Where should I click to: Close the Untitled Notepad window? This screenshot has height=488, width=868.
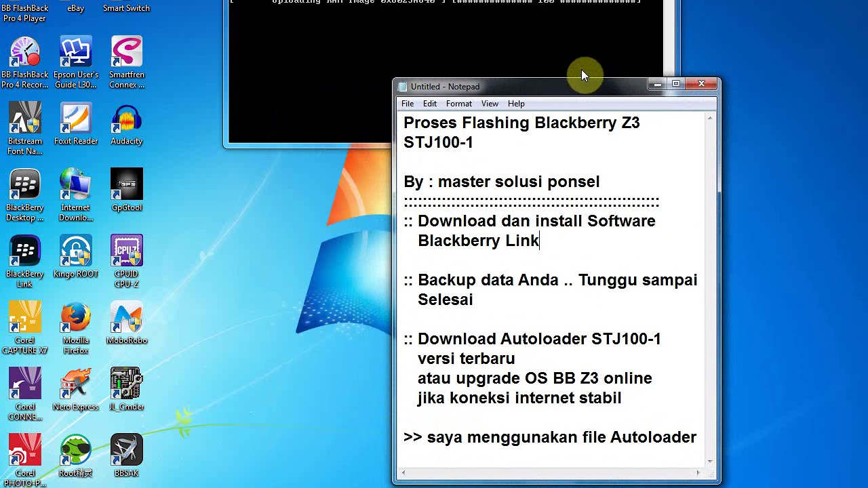click(x=701, y=84)
